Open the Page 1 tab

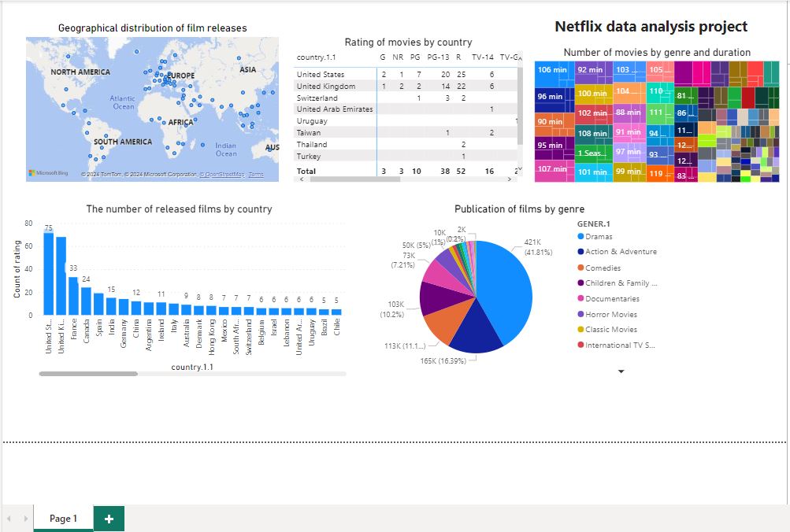64,519
